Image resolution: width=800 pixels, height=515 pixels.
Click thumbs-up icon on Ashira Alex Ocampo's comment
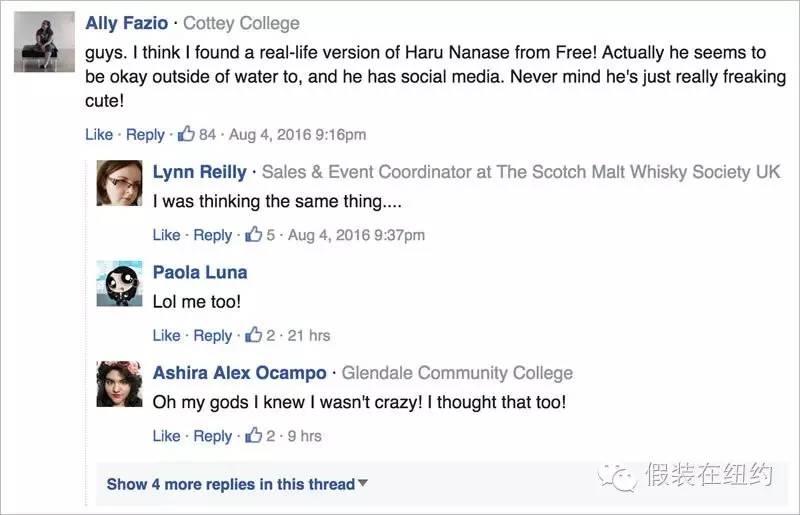point(255,436)
